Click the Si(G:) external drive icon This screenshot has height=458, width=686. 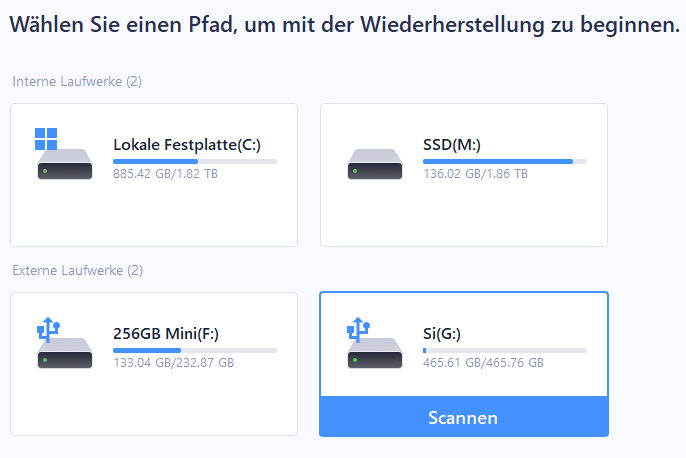pyautogui.click(x=375, y=353)
